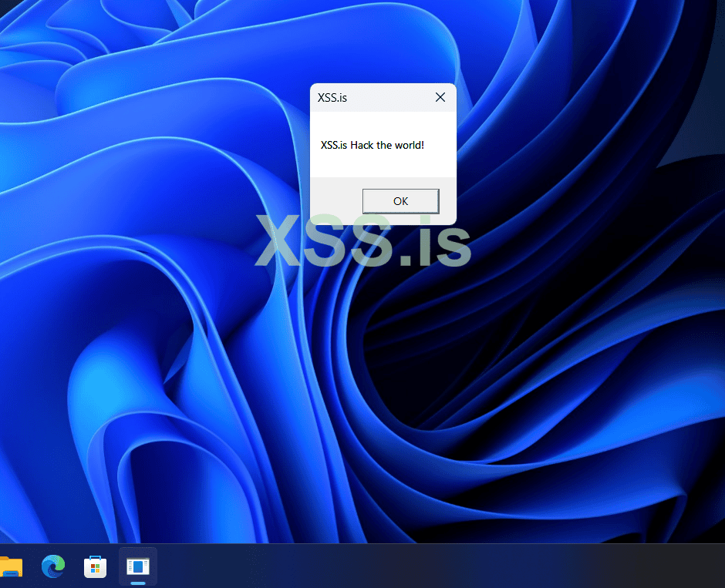
Task: Click the Edge swirl logo on the taskbar
Action: pos(52,566)
